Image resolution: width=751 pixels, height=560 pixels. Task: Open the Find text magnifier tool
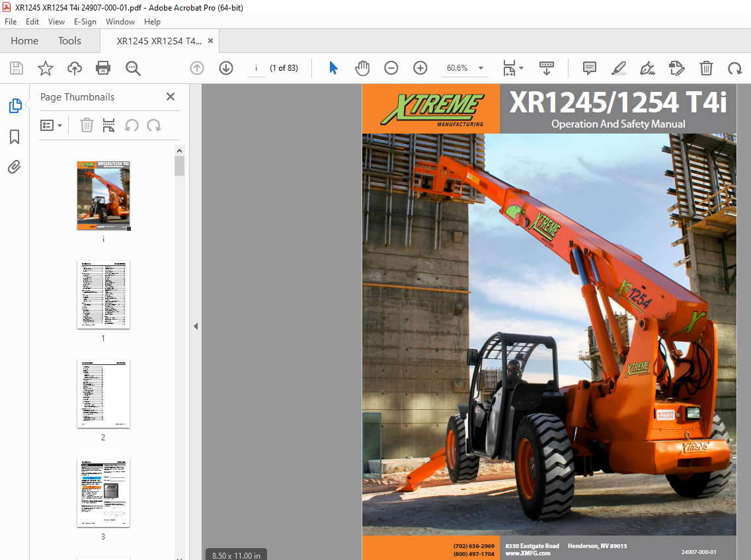133,68
